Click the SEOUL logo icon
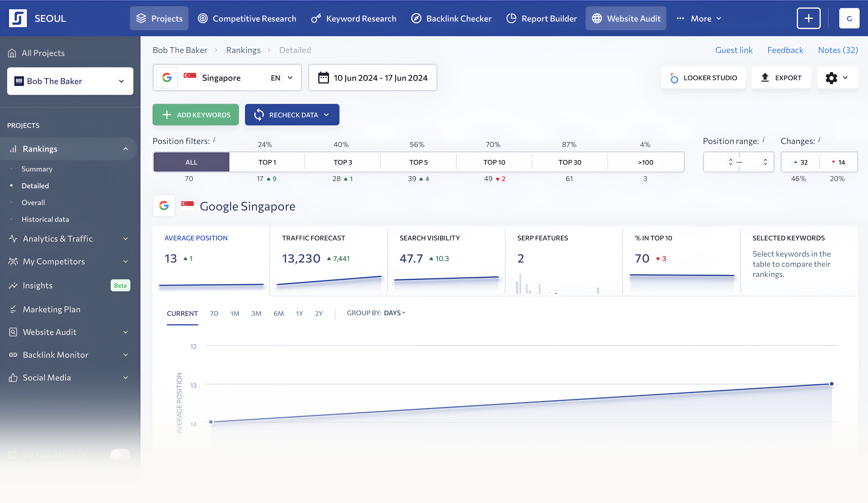The height and width of the screenshot is (503, 868). pos(18,18)
